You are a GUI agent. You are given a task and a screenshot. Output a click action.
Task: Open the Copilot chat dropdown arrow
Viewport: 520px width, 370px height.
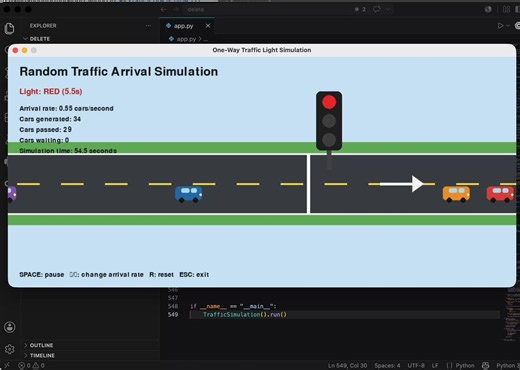(388, 10)
